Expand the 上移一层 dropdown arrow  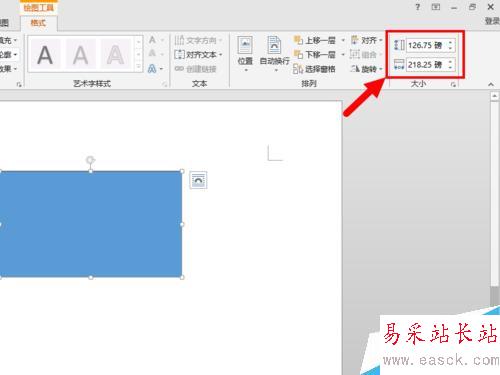click(343, 40)
